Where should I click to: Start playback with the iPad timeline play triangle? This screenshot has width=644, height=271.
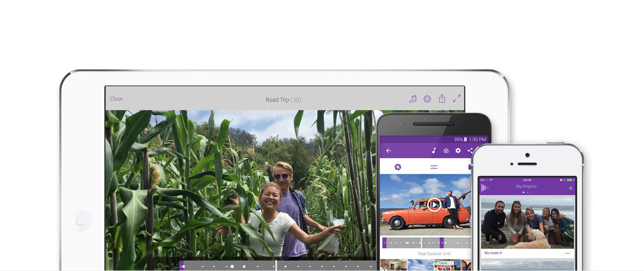tap(161, 265)
